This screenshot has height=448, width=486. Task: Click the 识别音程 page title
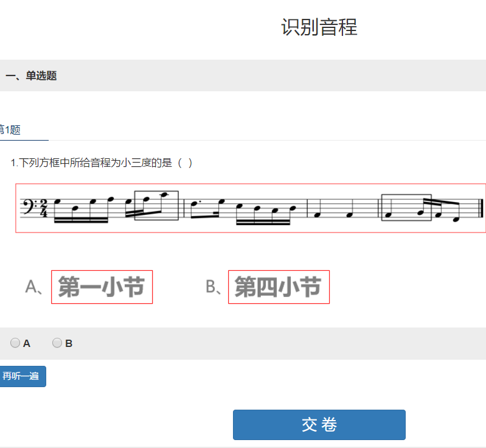coord(319,27)
